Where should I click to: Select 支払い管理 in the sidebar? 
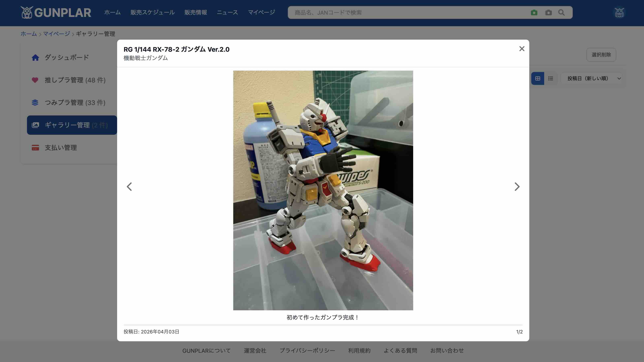[72, 148]
